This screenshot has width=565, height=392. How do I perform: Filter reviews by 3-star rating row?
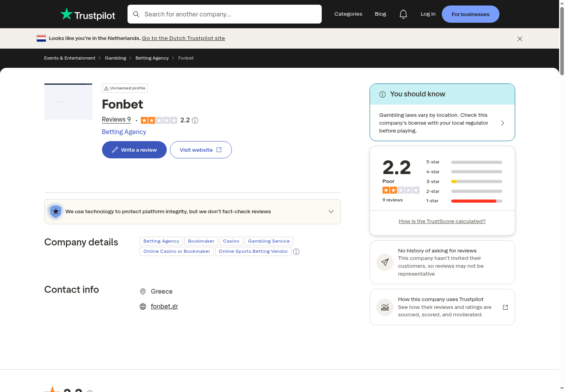tap(464, 181)
